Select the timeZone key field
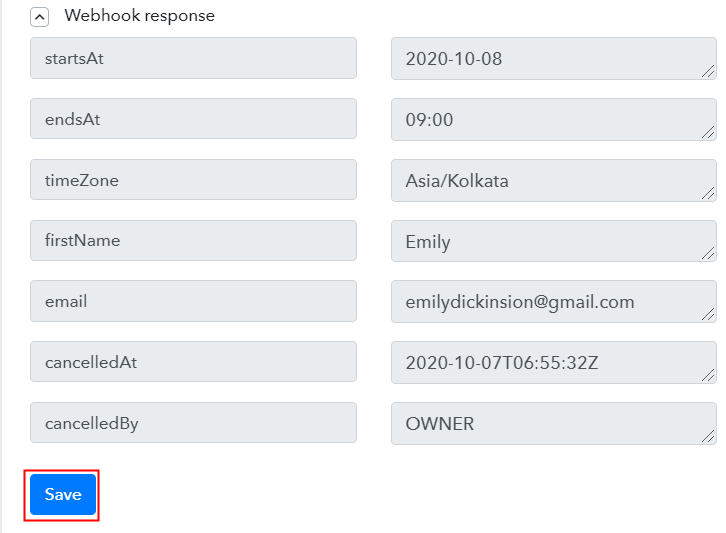Viewport: 726px width, 533px height. 194,180
